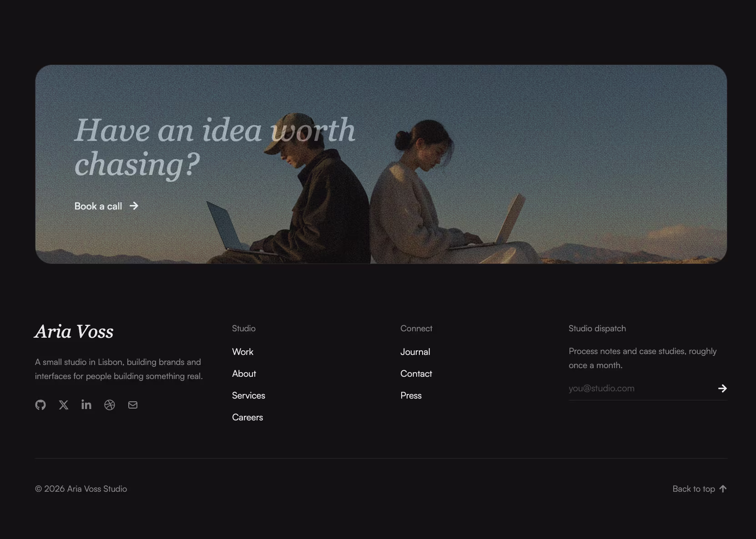Open the Careers link

coord(247,417)
